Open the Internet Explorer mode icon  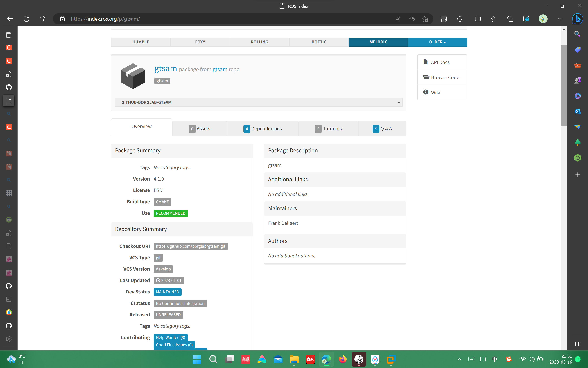pyautogui.click(x=526, y=19)
